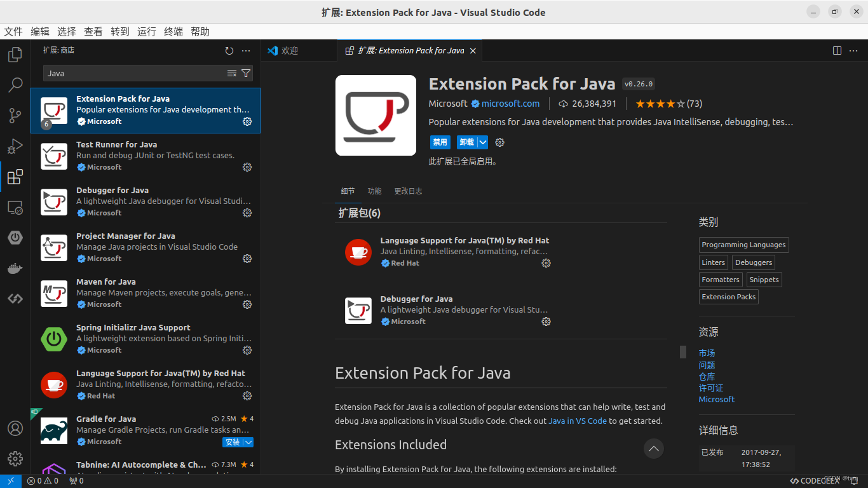Open the Source Control view
This screenshot has width=868, height=488.
click(15, 116)
